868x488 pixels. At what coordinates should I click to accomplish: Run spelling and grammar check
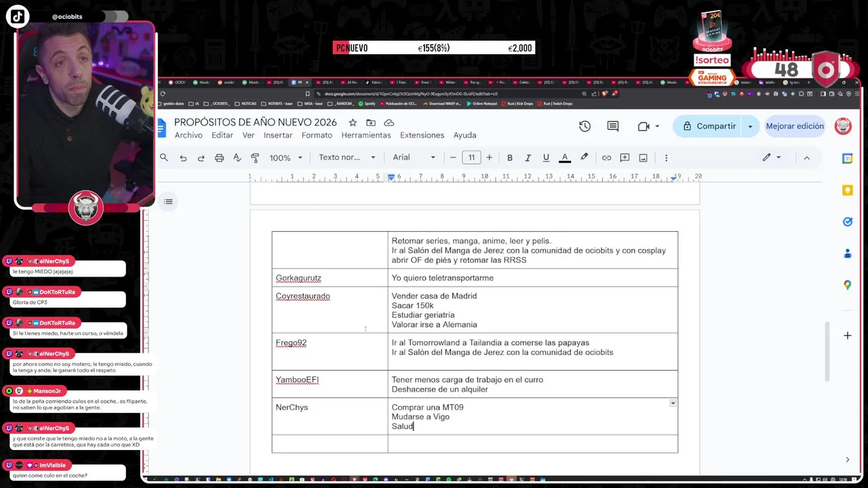point(237,158)
